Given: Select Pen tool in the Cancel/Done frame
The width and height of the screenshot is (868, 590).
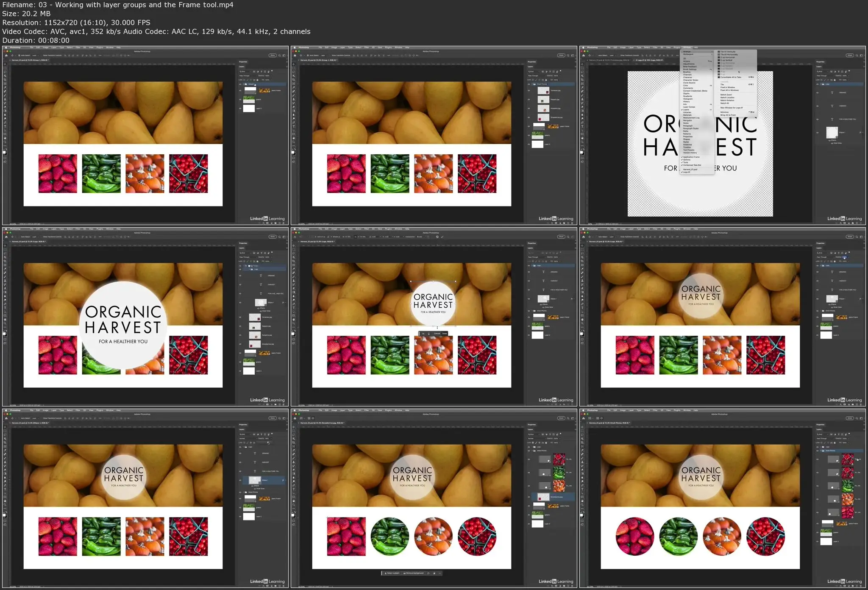Looking at the screenshot, I should (294, 304).
